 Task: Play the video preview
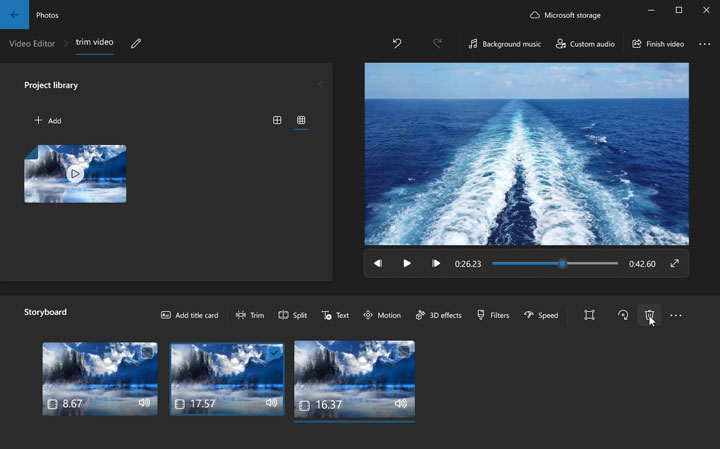tap(407, 263)
